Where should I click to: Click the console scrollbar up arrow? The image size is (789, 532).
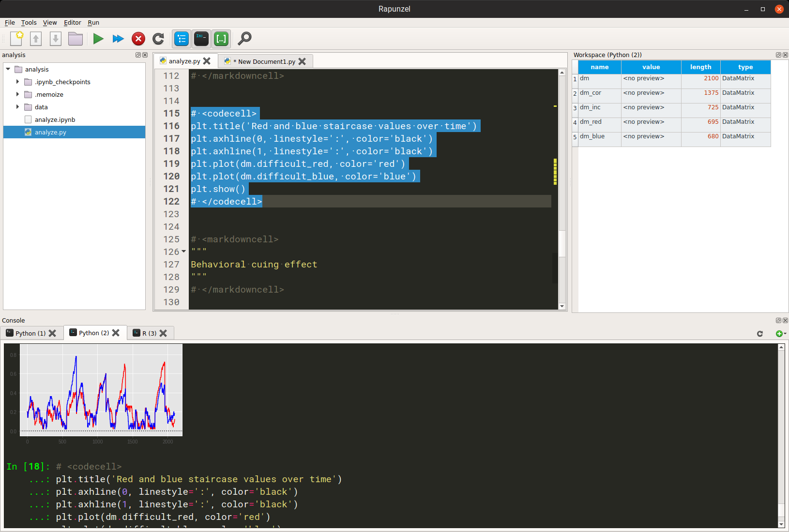tap(781, 347)
